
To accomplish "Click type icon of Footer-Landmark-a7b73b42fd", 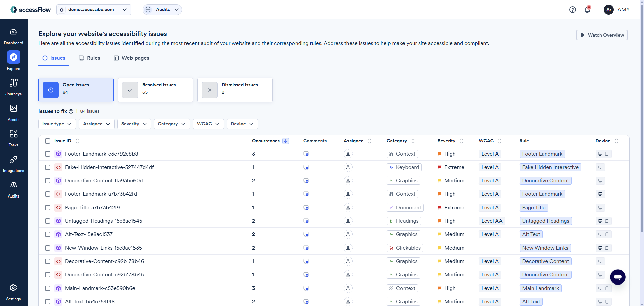I will (x=58, y=194).
